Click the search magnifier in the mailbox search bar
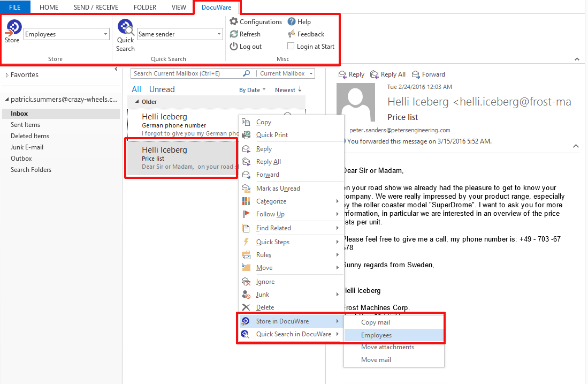This screenshot has height=384, width=588. click(246, 73)
